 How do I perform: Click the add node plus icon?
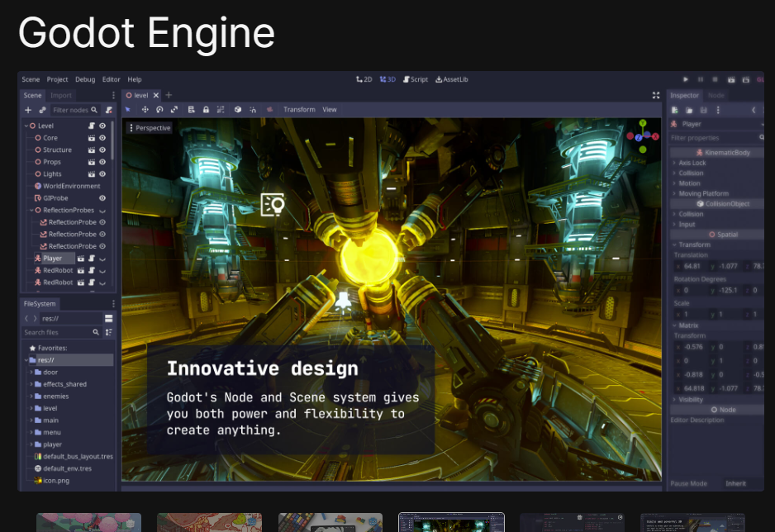click(28, 110)
